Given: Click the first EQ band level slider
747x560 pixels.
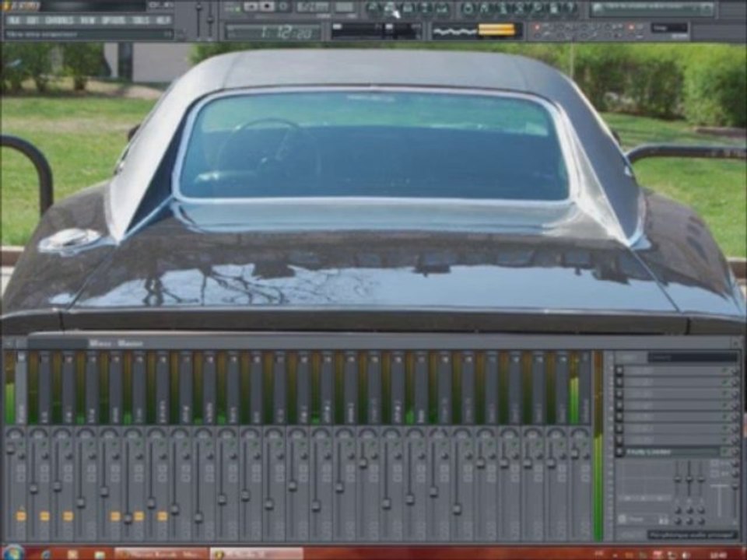Looking at the screenshot, I should 678,478.
